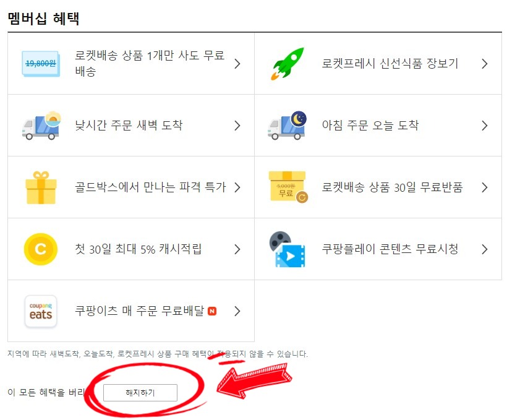Expand chevron beside 아침 주문 오늘 도착
507x420 pixels.
(484, 126)
